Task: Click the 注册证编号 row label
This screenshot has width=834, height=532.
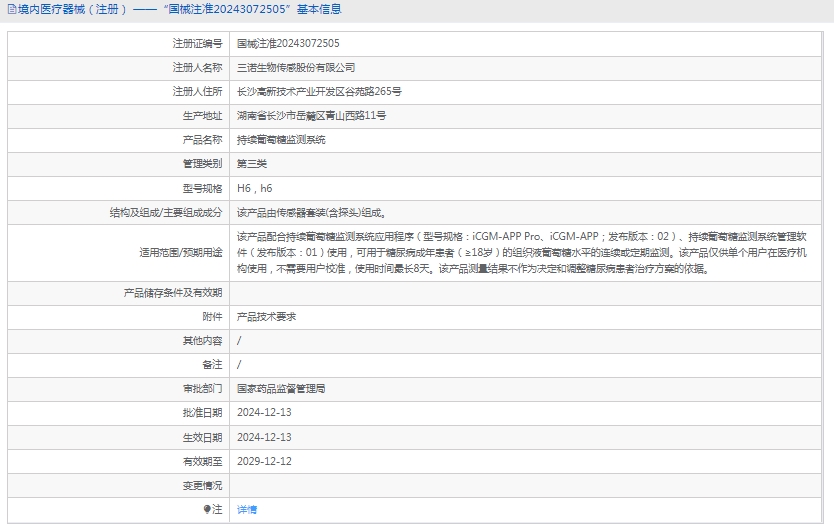Action: (197, 44)
